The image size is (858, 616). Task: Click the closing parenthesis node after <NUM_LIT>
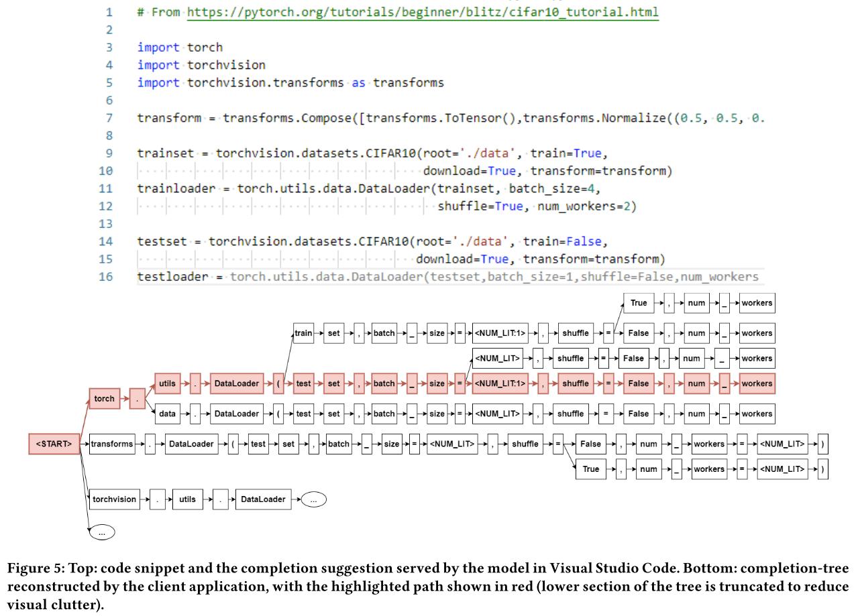pyautogui.click(x=824, y=444)
